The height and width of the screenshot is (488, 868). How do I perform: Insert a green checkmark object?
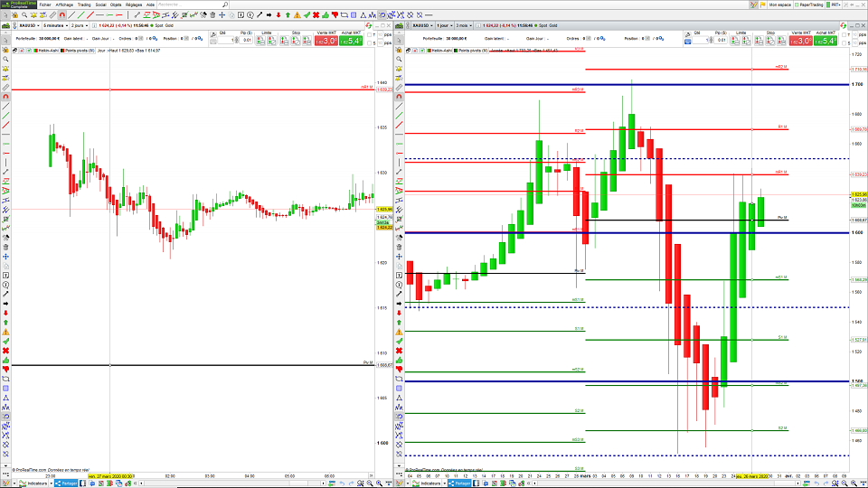[307, 15]
